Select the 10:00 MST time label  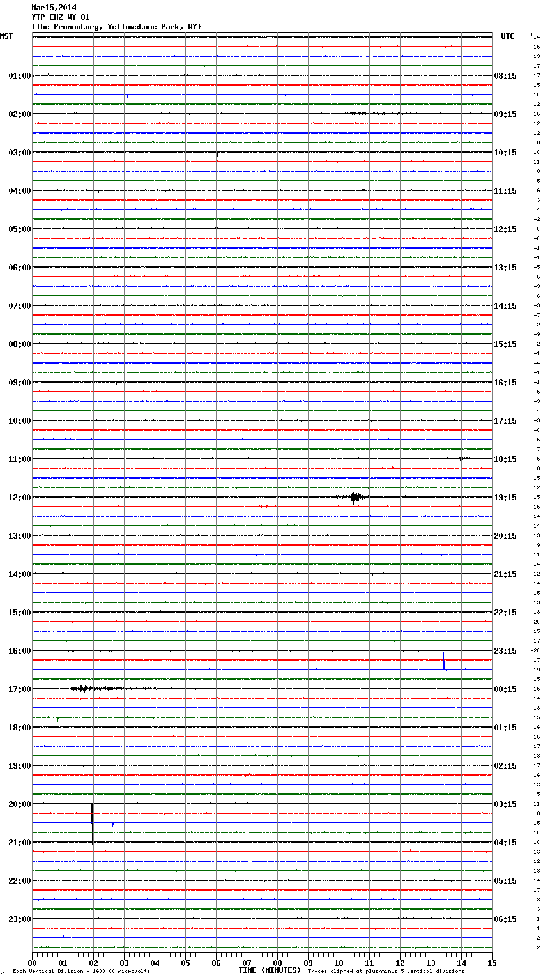(19, 421)
